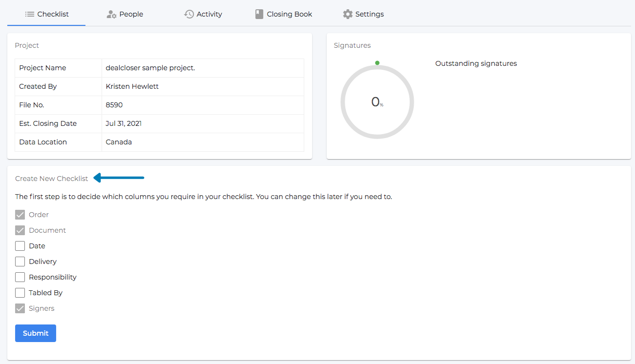Viewport: 635px width, 364px height.
Task: Click the date "Jul 31, 2021"
Action: (124, 123)
